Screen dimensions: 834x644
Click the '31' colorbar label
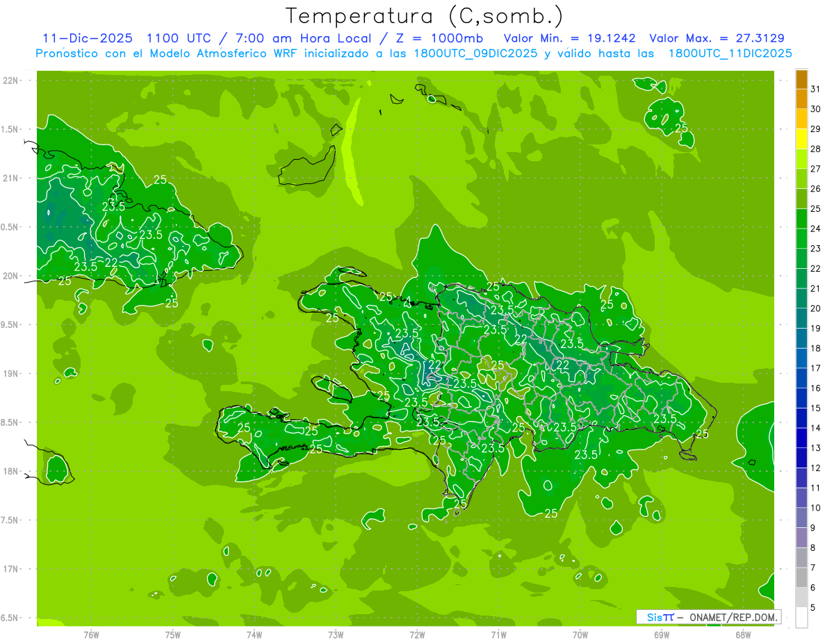[815, 89]
